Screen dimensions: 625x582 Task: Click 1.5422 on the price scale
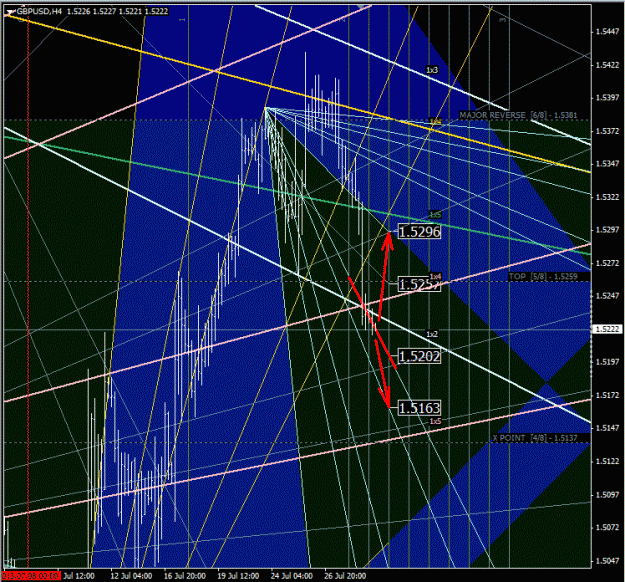[607, 65]
